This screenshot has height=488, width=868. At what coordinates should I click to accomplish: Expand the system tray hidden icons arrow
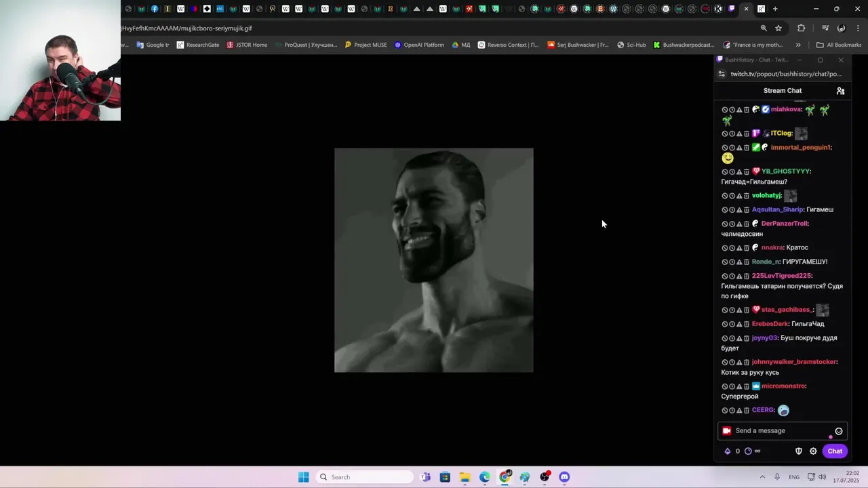[762, 477]
